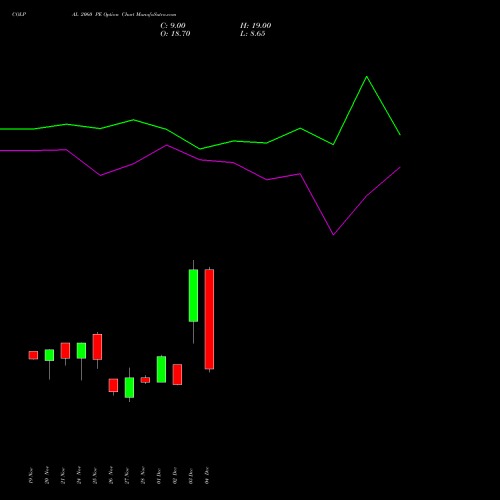Select the tall green candle for 03 Dec
Screen dimensions: 500x500
pos(193,295)
